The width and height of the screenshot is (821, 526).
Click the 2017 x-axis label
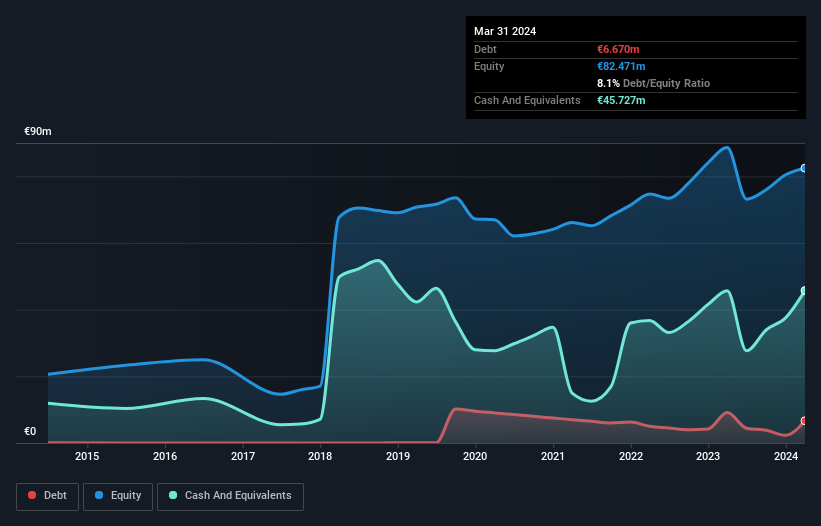243,456
